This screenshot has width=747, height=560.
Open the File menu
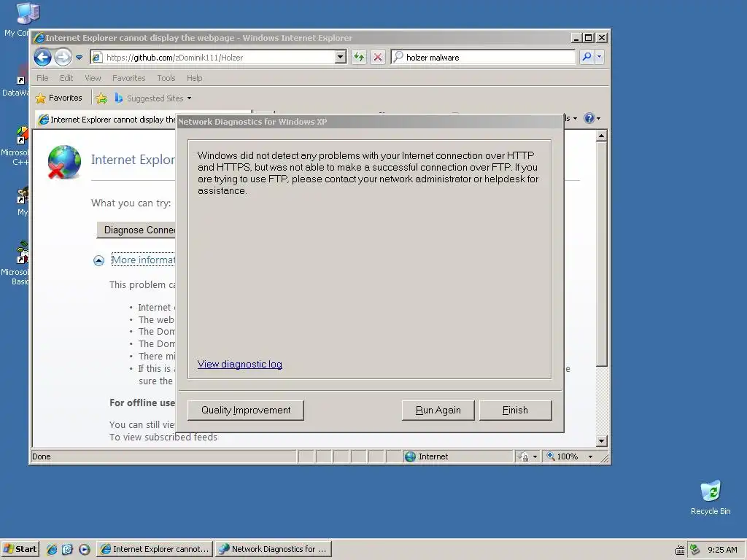[x=42, y=78]
